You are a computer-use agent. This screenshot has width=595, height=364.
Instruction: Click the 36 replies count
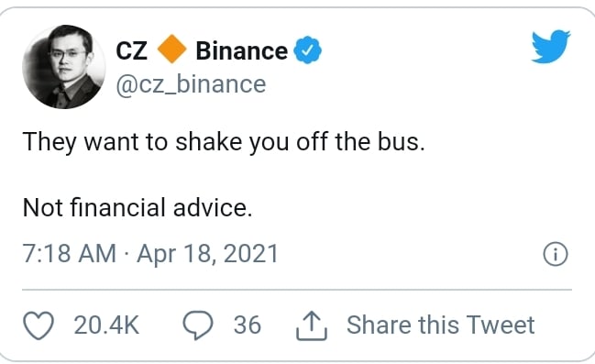click(x=248, y=325)
